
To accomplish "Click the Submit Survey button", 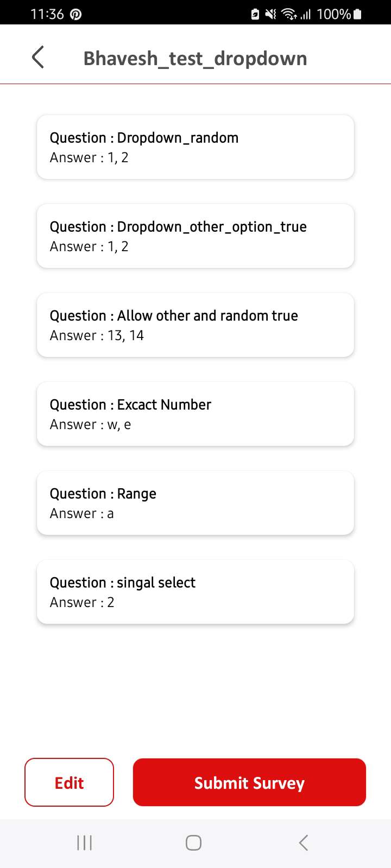I will 249,782.
